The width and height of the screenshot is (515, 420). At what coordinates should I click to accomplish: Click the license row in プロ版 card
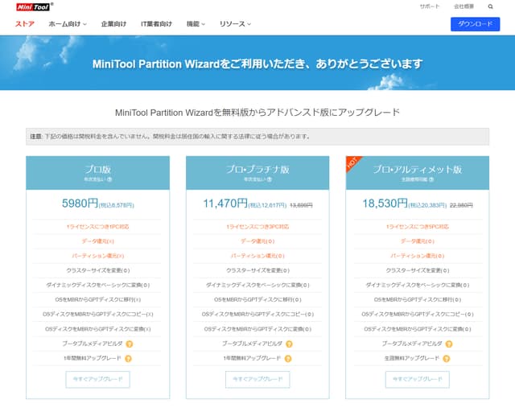coord(98,227)
